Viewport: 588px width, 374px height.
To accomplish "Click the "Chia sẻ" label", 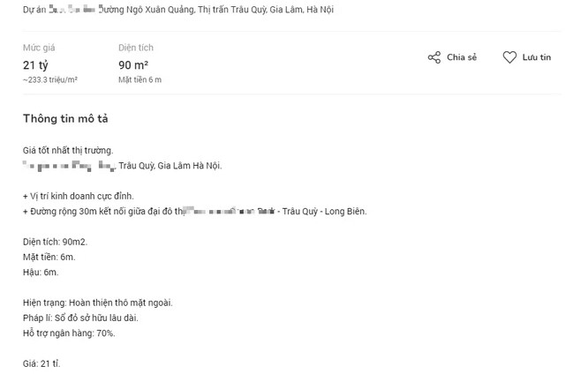I will point(461,57).
